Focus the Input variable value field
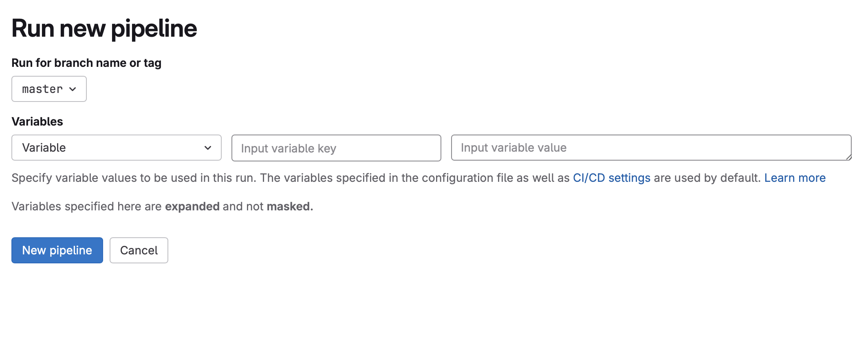The image size is (868, 340). click(650, 148)
